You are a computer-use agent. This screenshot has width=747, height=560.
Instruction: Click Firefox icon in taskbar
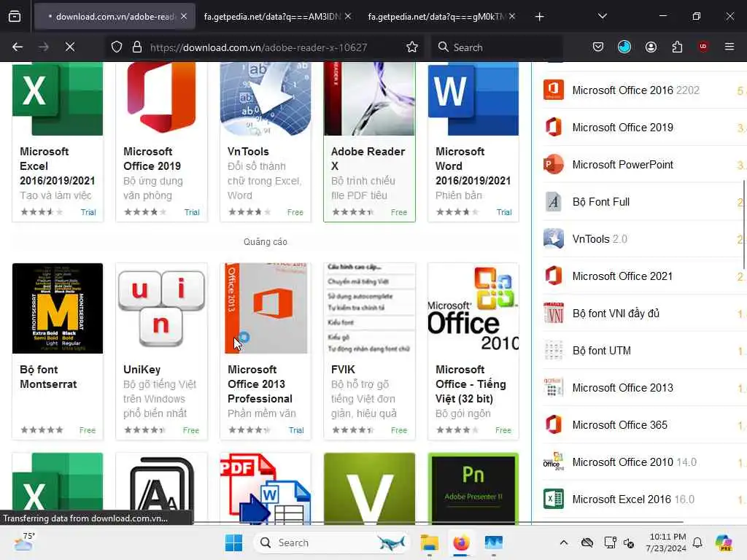[x=461, y=542]
